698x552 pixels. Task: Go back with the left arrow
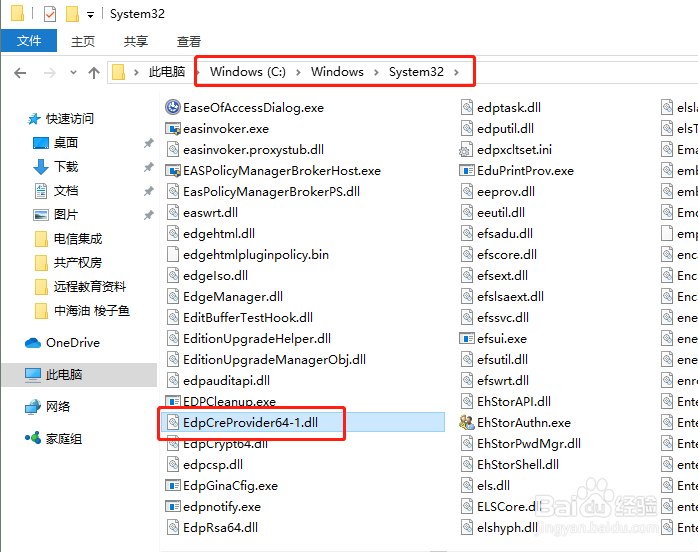pyautogui.click(x=20, y=73)
